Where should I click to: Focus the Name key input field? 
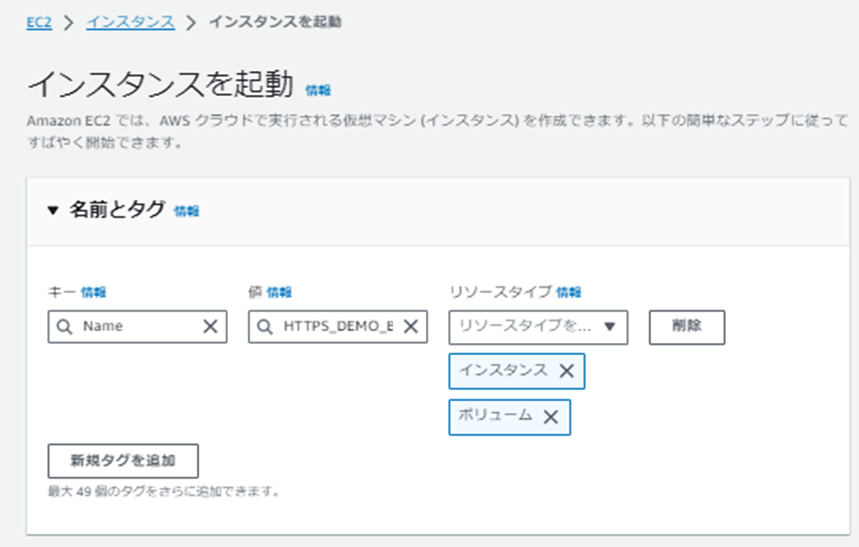138,327
